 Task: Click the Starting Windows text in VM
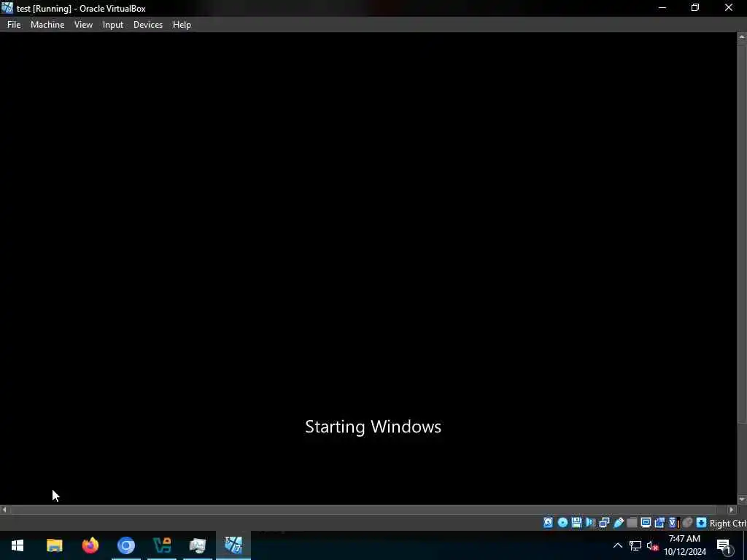tap(373, 427)
